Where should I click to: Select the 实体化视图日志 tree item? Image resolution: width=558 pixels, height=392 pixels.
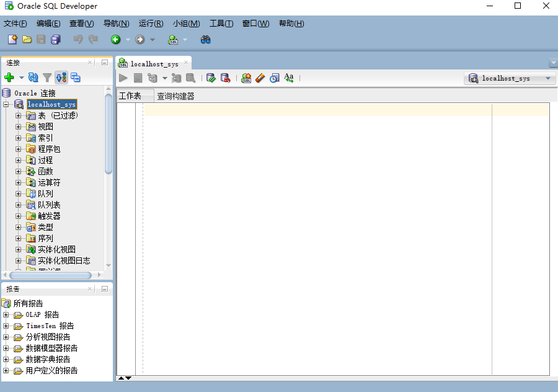click(64, 261)
